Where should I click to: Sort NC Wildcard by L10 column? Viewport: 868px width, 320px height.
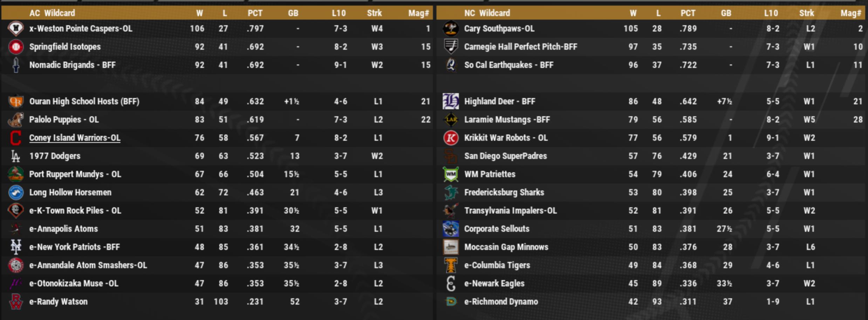click(x=771, y=13)
